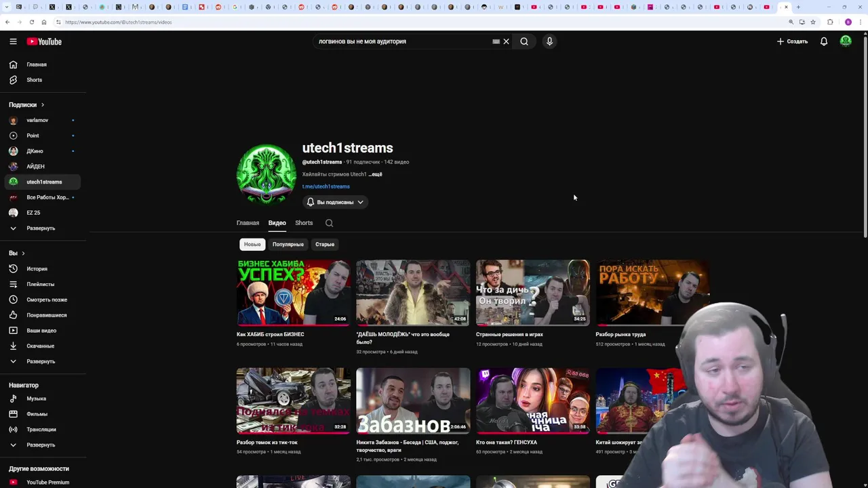
Task: Click the utech1streams channel avatar
Action: [x=267, y=174]
